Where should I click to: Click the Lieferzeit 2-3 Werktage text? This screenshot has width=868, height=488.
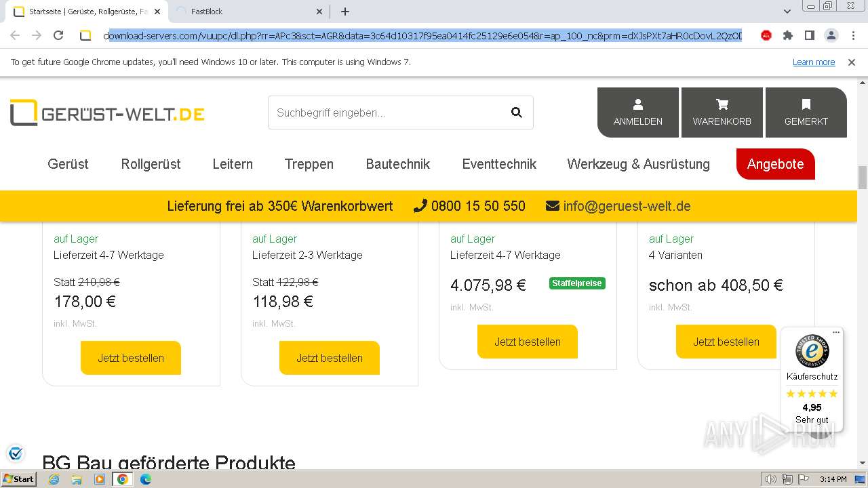coord(307,255)
